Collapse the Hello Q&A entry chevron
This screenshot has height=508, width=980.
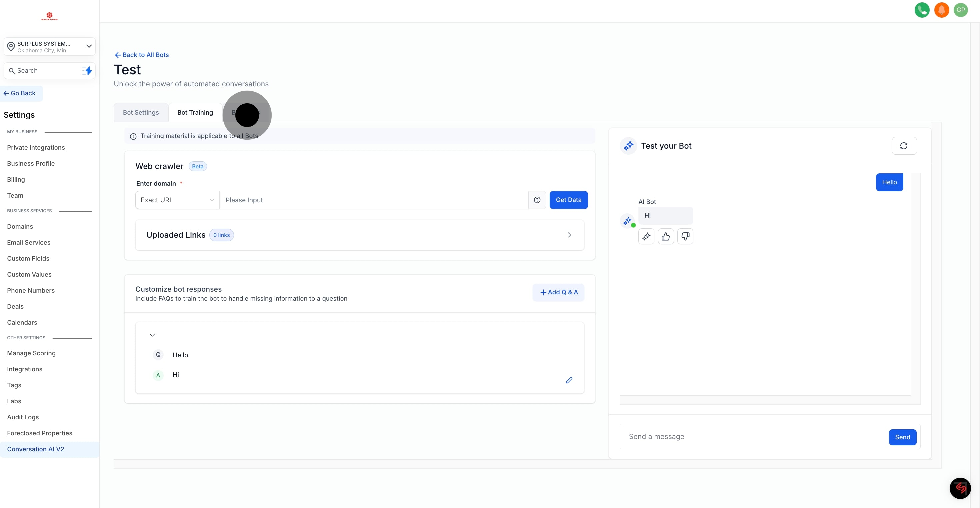point(152,335)
